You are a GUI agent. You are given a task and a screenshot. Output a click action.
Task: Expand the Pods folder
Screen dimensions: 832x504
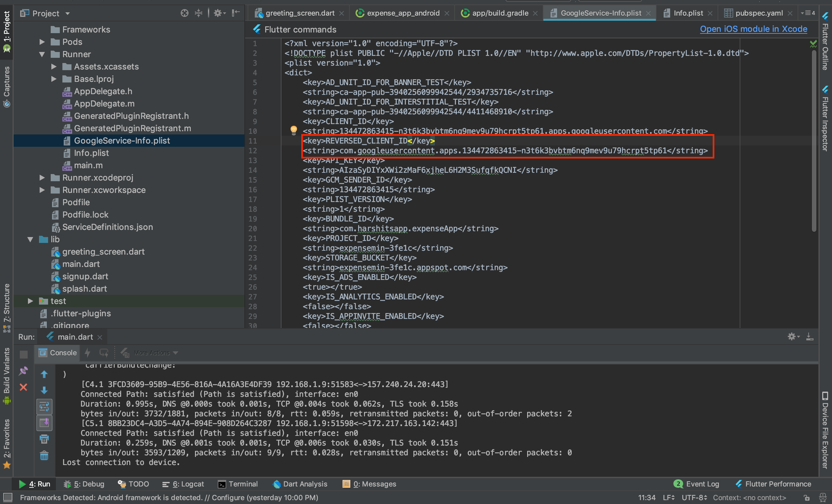[x=42, y=42]
